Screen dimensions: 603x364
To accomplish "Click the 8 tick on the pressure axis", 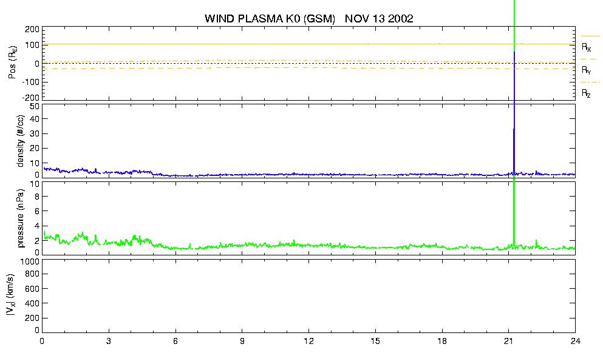I will tap(37, 197).
